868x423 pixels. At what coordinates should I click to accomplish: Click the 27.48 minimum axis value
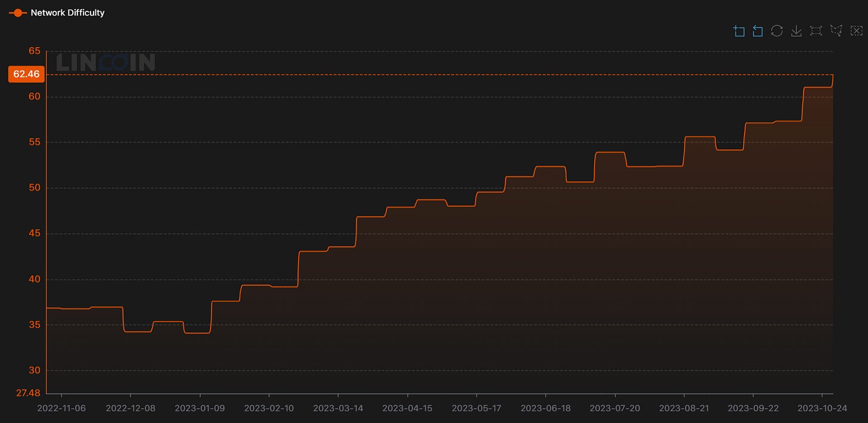click(x=29, y=393)
